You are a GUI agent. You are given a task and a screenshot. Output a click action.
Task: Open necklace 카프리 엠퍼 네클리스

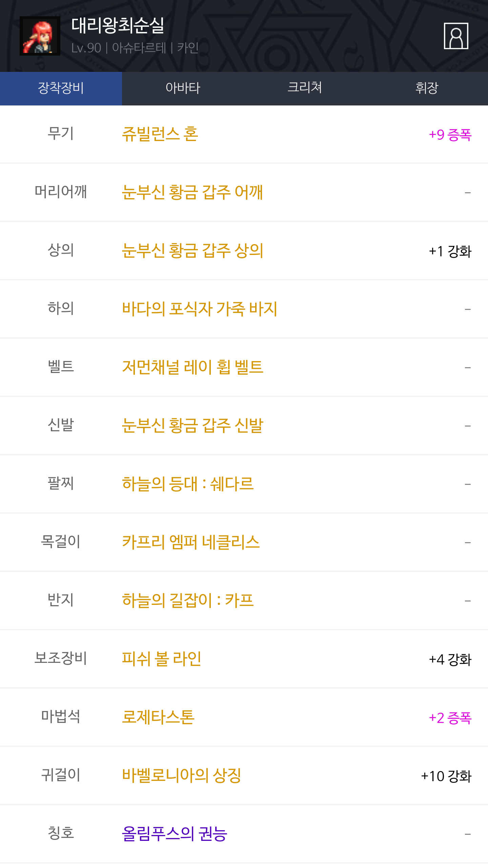(191, 542)
